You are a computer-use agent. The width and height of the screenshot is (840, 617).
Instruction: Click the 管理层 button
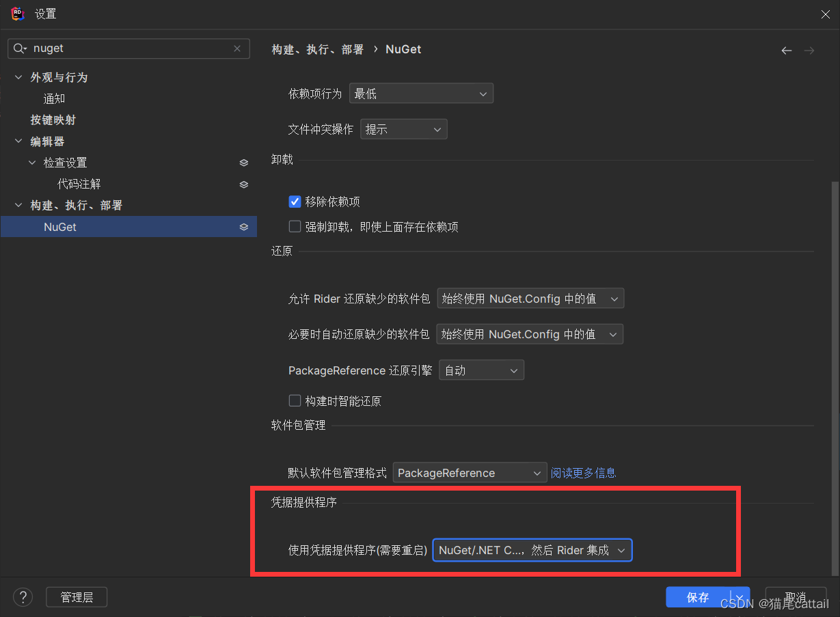click(77, 597)
